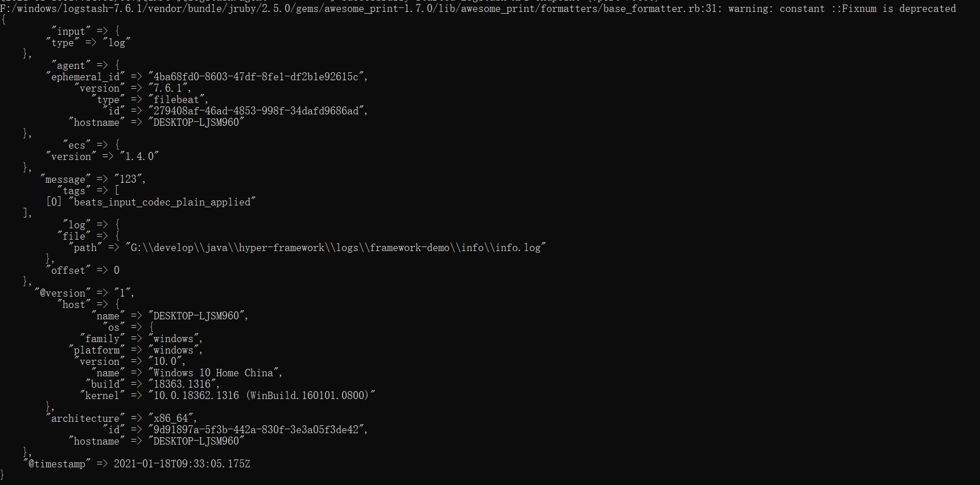Click the Fixnum deprecated warning line
The height and width of the screenshot is (485, 980).
coord(478,9)
